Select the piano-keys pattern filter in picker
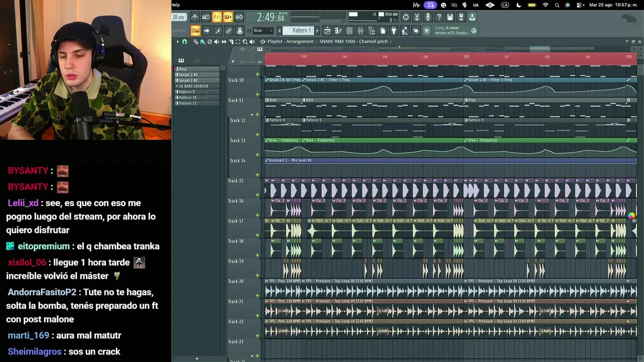 coord(181,61)
